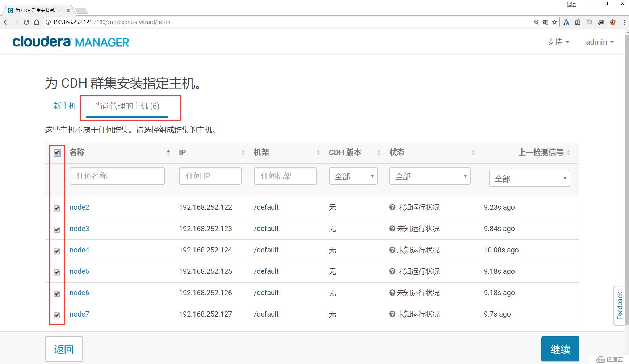Switch to the 新主机 tab
This screenshot has width=629, height=364.
click(65, 106)
